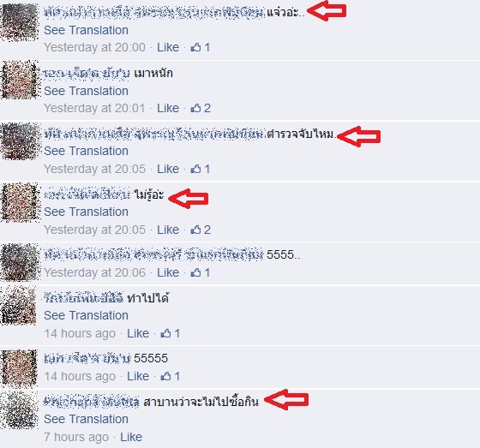The width and height of the screenshot is (480, 448).
Task: See Translation for the ตำรวจจับไหม comment
Action: [x=86, y=151]
